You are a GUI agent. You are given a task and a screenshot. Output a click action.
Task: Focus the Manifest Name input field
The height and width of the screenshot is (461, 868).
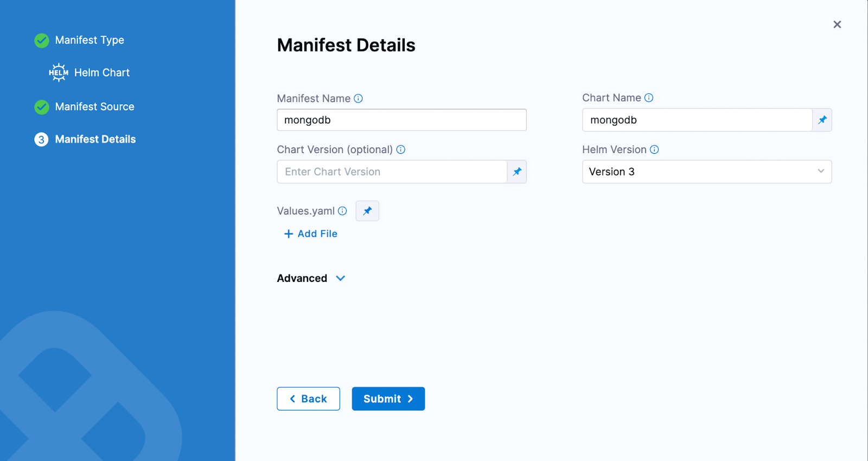coord(401,120)
